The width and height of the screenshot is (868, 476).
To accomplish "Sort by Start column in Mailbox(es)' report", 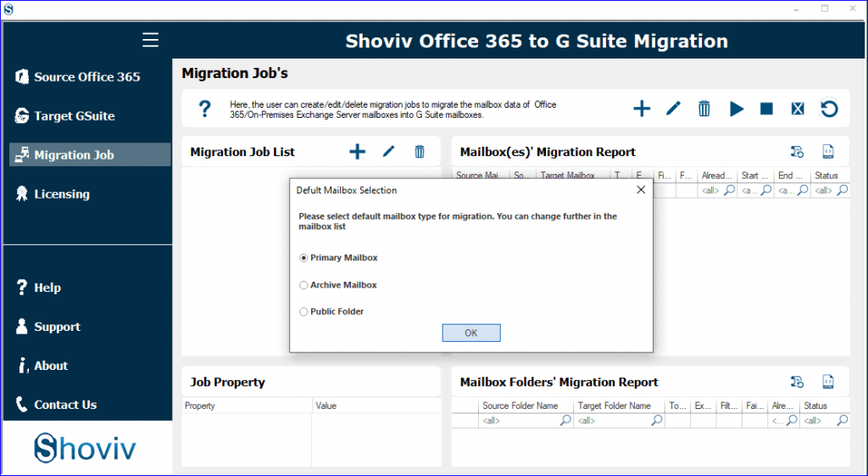I will 755,175.
